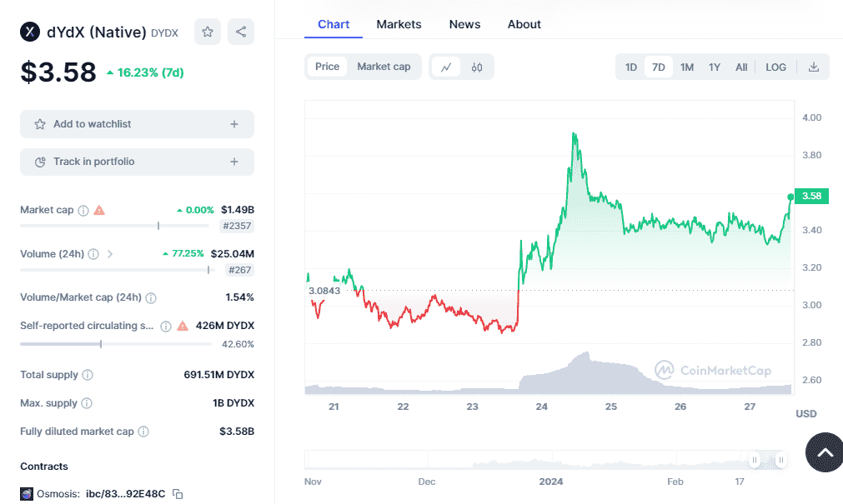Click circulating supply warning triangle icon

183,326
